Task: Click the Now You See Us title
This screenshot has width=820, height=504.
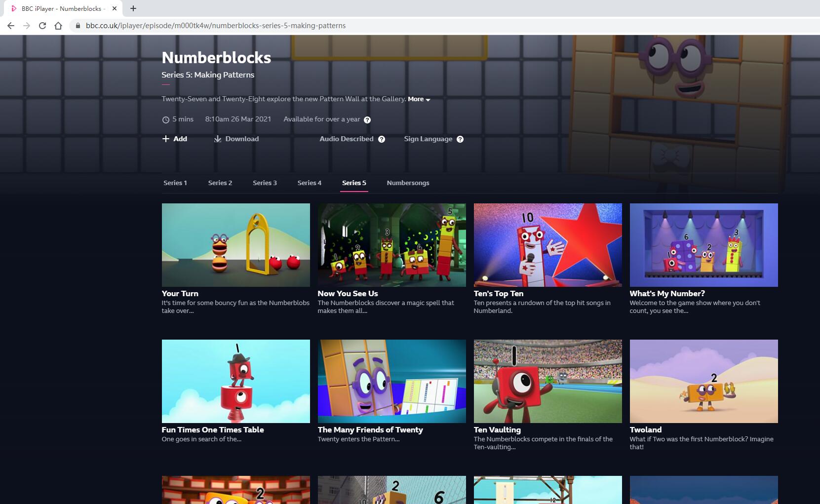Action: click(x=348, y=293)
